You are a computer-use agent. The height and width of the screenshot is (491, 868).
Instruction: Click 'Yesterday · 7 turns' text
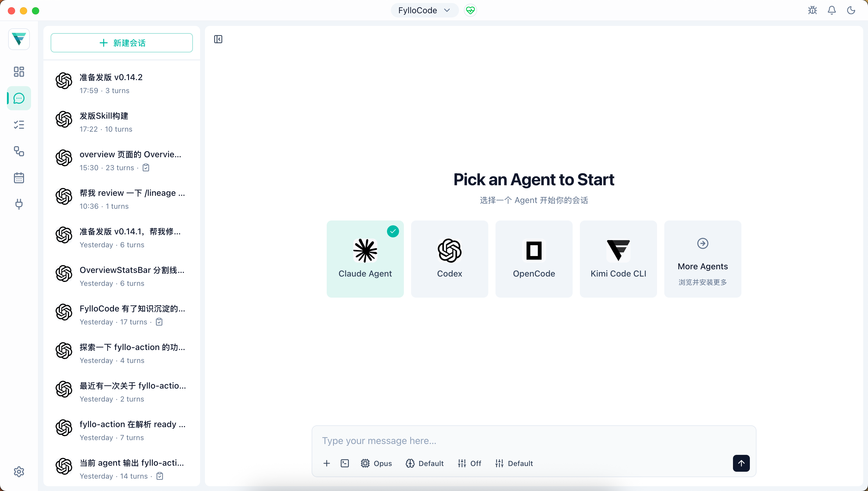(112, 437)
